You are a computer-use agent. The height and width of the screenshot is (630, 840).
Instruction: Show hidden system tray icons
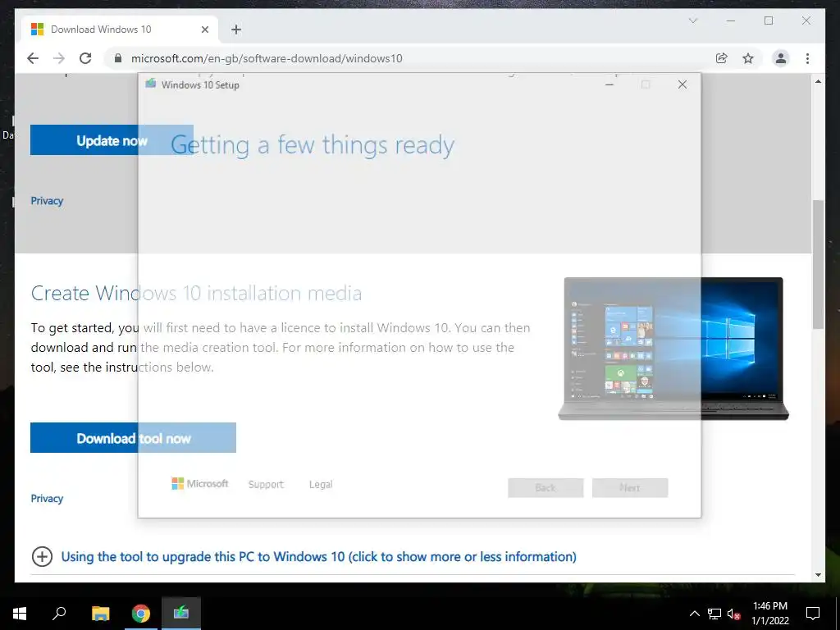[694, 614]
